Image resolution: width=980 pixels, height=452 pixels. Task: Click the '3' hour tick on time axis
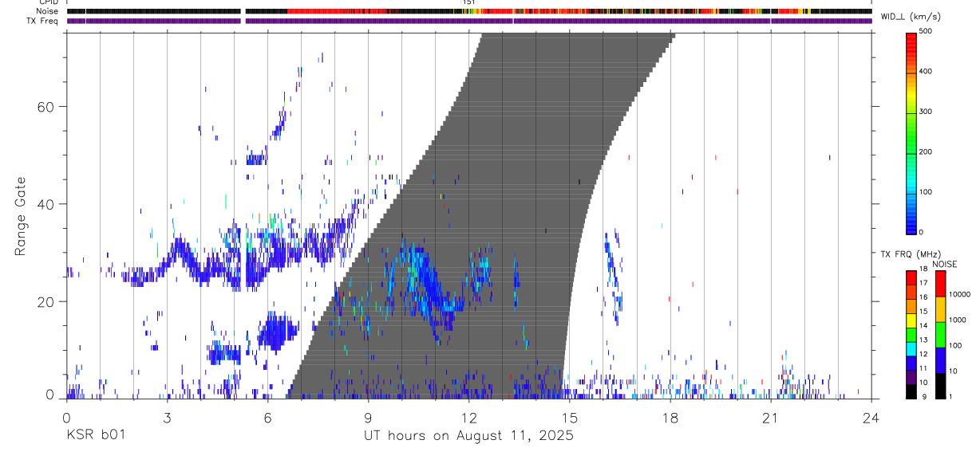(x=167, y=417)
